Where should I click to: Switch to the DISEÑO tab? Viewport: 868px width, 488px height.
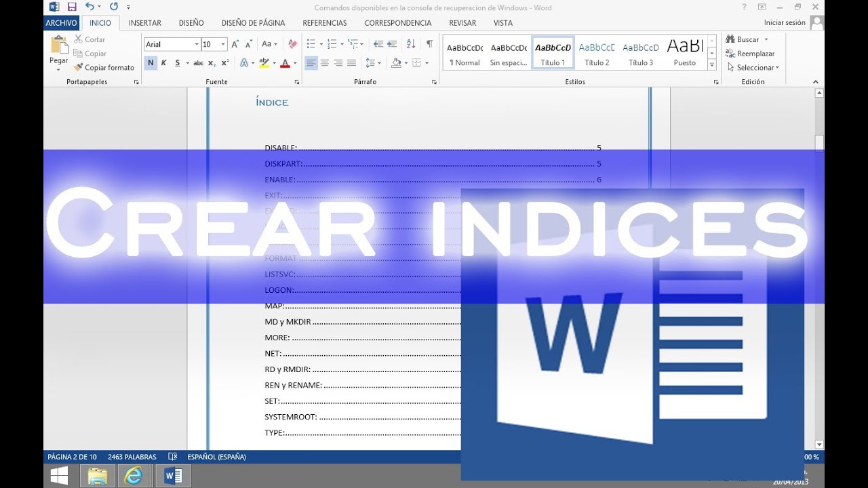click(191, 22)
